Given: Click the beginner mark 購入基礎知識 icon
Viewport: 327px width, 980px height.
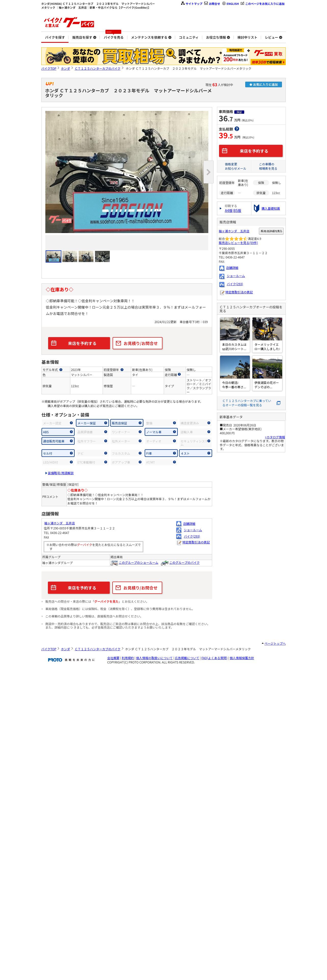Looking at the screenshot, I should pos(256,208).
